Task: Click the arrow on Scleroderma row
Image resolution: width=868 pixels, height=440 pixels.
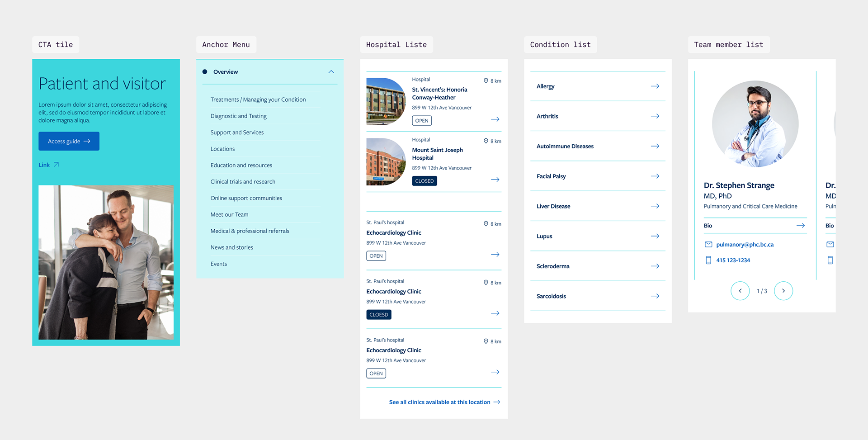Action: pyautogui.click(x=655, y=266)
